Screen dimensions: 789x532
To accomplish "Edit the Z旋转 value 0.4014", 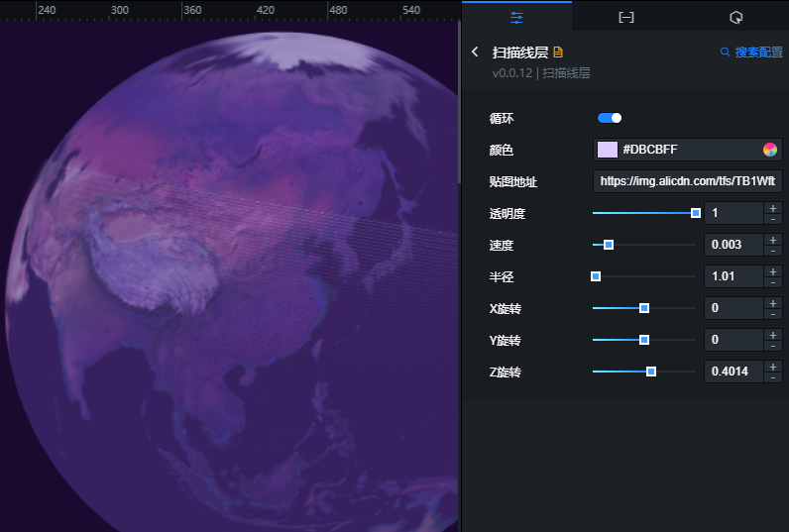I will [x=733, y=372].
